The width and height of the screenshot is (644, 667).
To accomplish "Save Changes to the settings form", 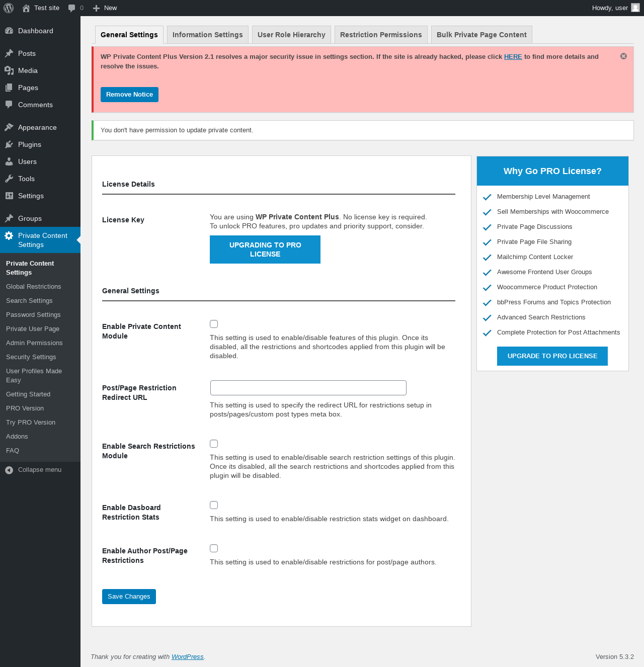I will click(x=129, y=597).
